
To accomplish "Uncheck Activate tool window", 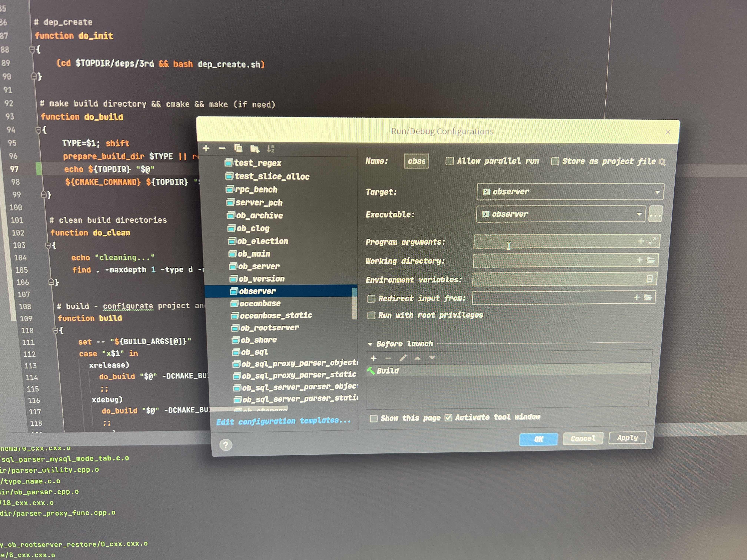I will tap(448, 418).
